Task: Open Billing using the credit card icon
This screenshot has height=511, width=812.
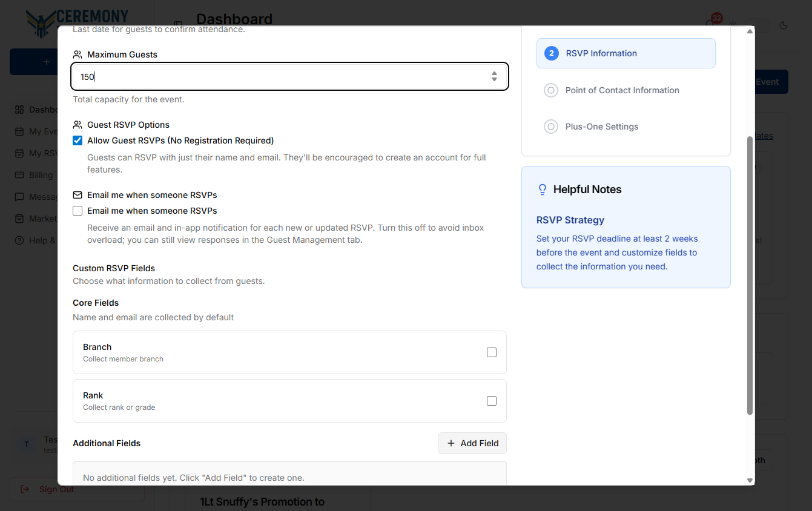Action: 19,175
